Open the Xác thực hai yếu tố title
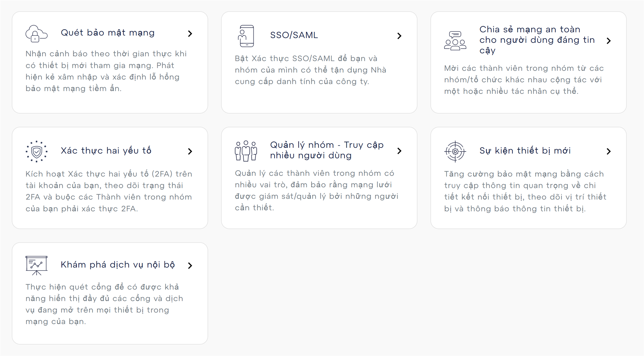The height and width of the screenshot is (356, 644). (106, 151)
